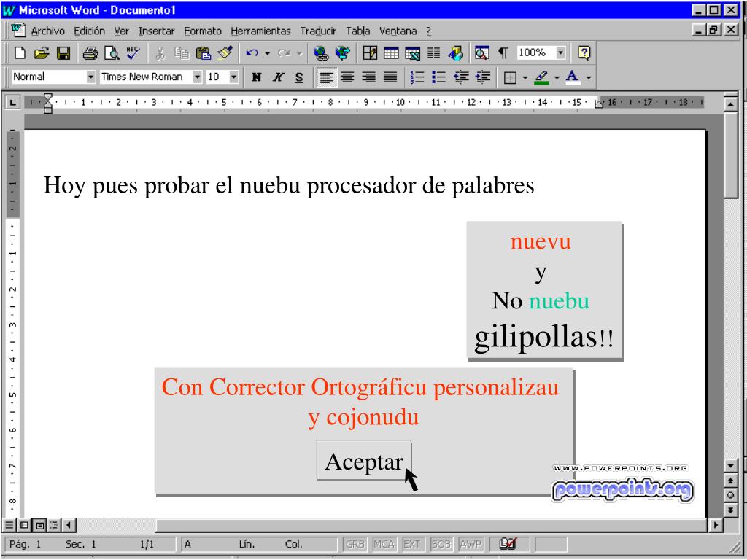Open the Archivo menu
This screenshot has height=560, width=747.
[47, 31]
